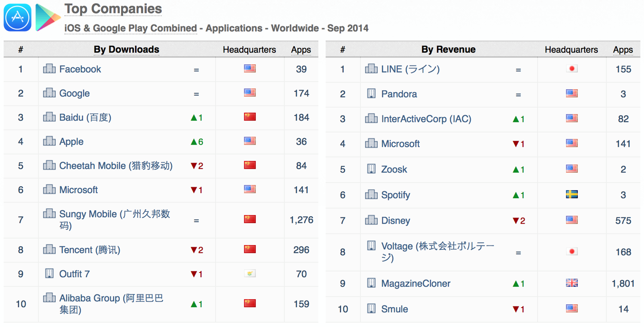Open the Top Companies heading link
Viewport: 644px width, 327px height.
point(113,9)
